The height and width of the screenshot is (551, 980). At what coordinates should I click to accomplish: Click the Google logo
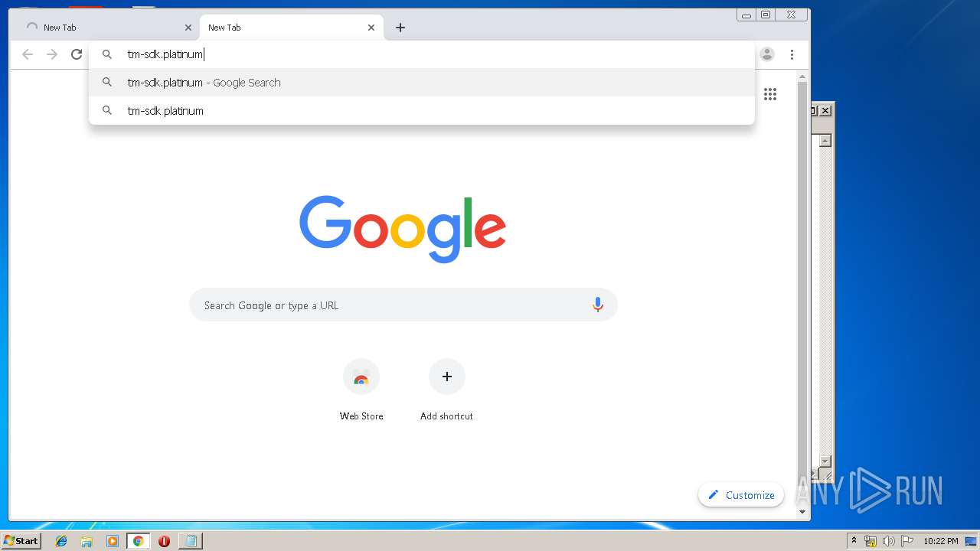403,229
